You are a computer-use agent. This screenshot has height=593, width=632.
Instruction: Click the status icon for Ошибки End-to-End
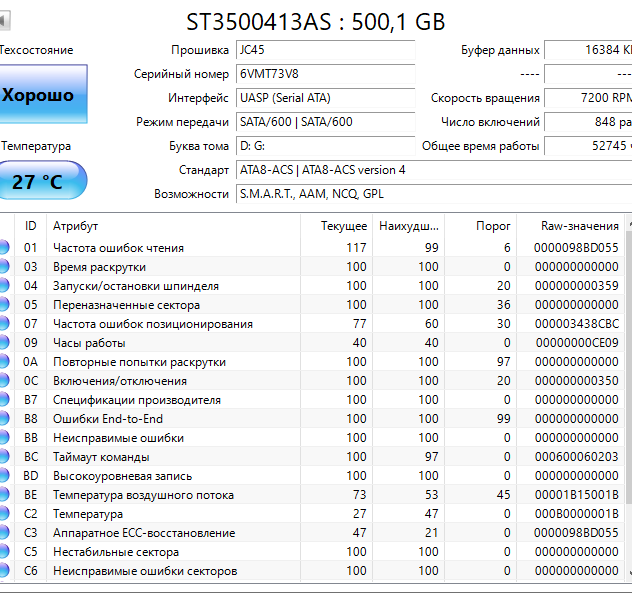pyautogui.click(x=4, y=419)
